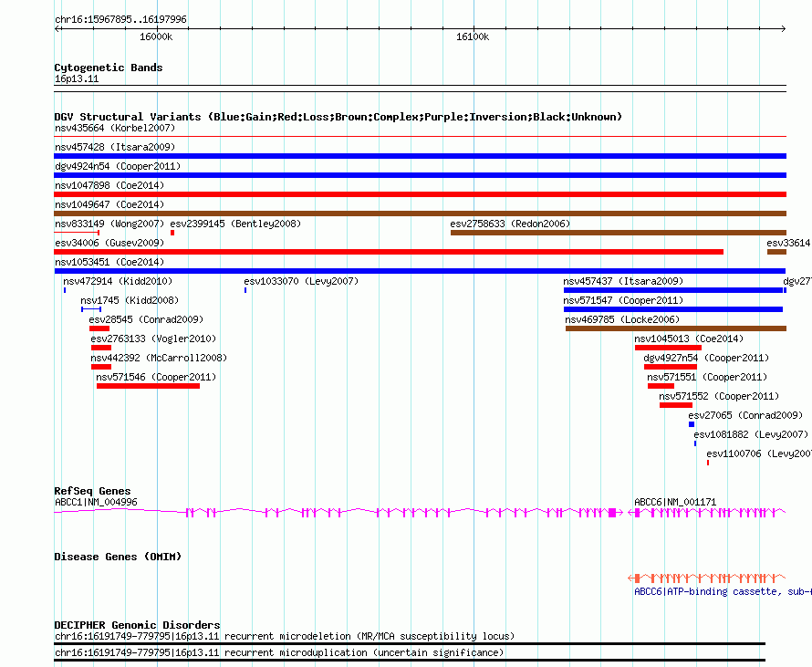This screenshot has width=812, height=667.
Task: Click the red bar under nsv1045013
Action: (668, 348)
